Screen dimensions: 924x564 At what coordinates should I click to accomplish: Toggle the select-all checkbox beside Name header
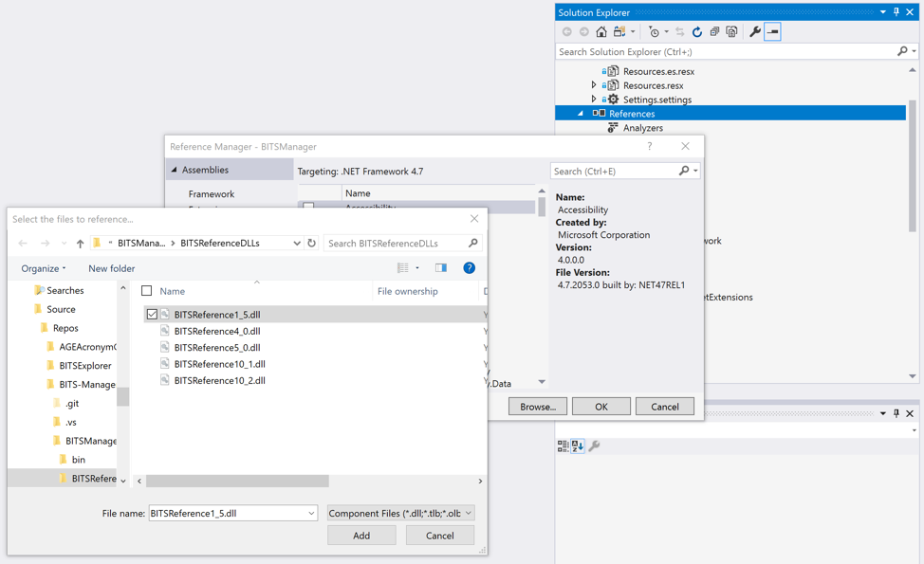[147, 291]
